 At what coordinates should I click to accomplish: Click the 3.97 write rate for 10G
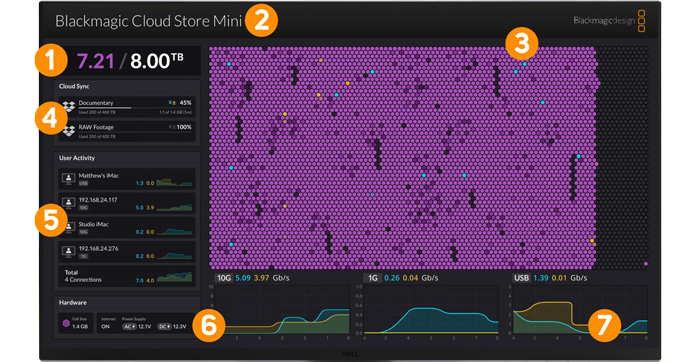pos(262,278)
